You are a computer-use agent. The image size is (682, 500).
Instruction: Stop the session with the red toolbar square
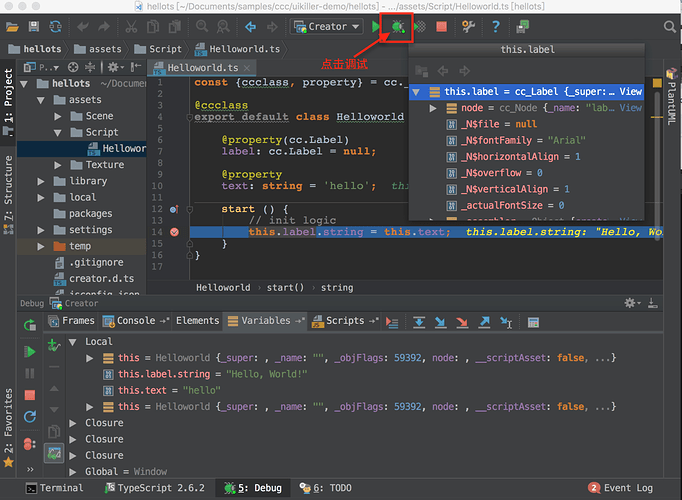click(x=442, y=26)
